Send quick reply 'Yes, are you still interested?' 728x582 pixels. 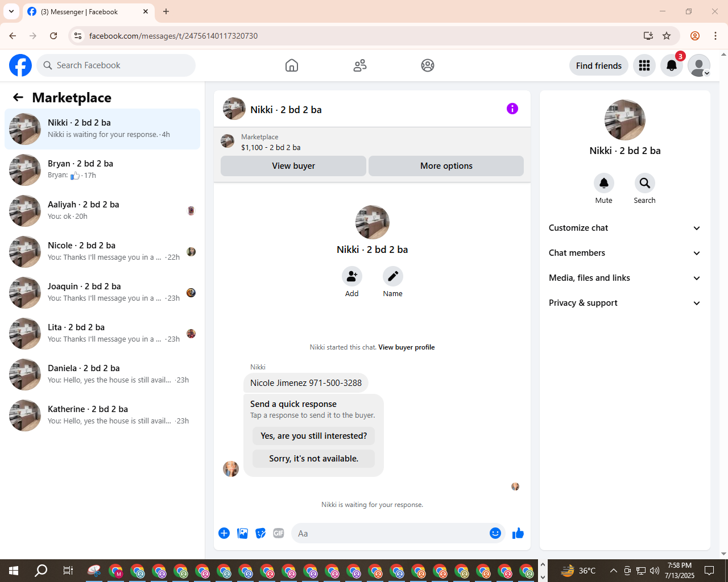314,436
